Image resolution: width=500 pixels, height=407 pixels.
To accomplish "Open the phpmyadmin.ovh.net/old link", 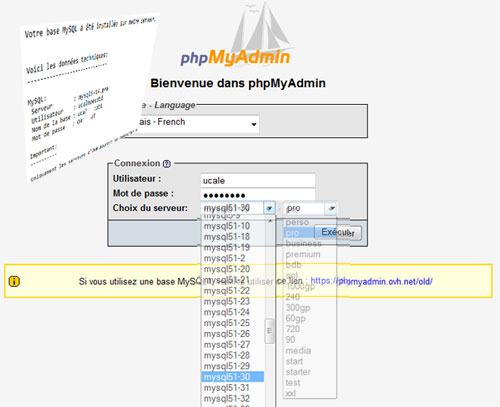I will (x=371, y=281).
